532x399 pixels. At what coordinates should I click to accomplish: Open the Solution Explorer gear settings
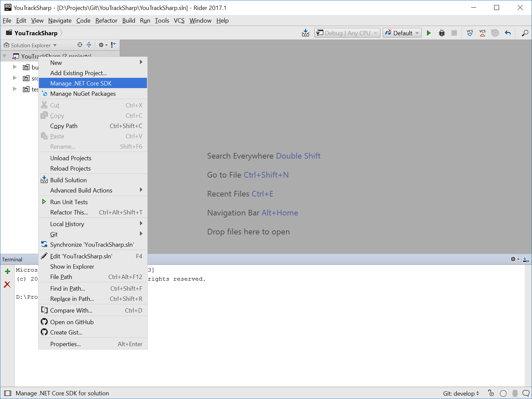coord(103,45)
